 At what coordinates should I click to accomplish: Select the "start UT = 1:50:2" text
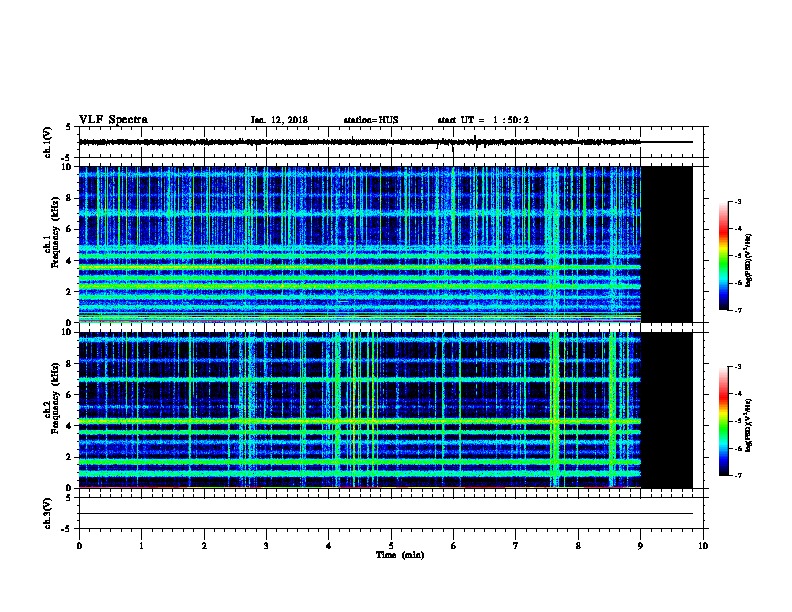pyautogui.click(x=483, y=120)
